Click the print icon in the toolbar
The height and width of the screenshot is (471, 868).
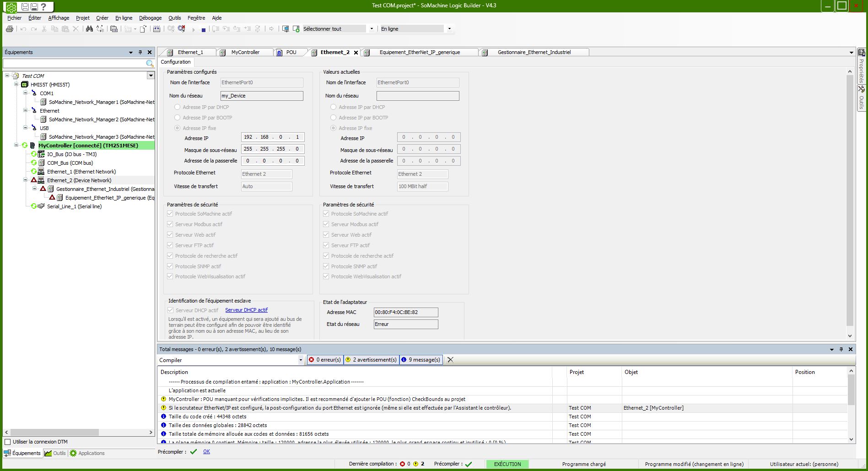[x=10, y=29]
